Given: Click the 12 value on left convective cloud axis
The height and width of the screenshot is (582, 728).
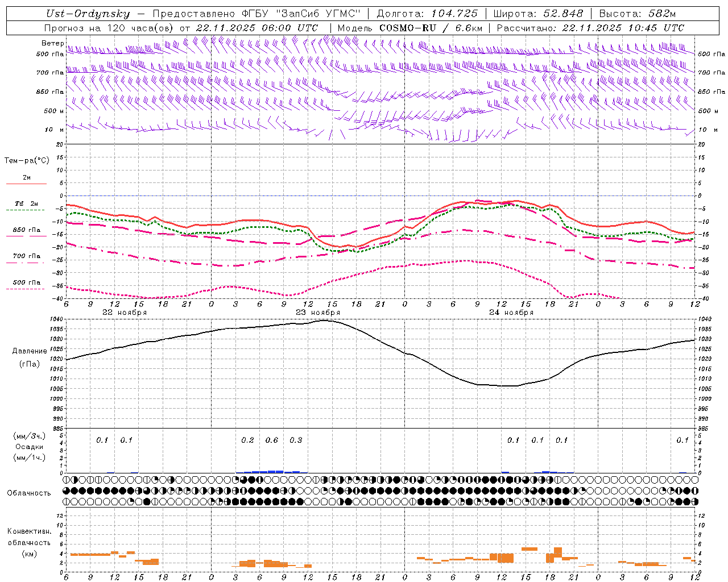Looking at the screenshot, I should point(60,516).
